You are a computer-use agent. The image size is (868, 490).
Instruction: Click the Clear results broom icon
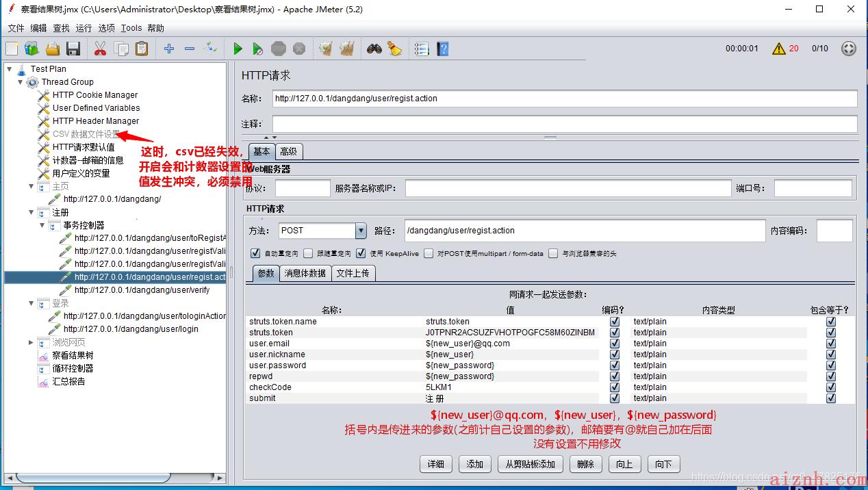pyautogui.click(x=326, y=49)
